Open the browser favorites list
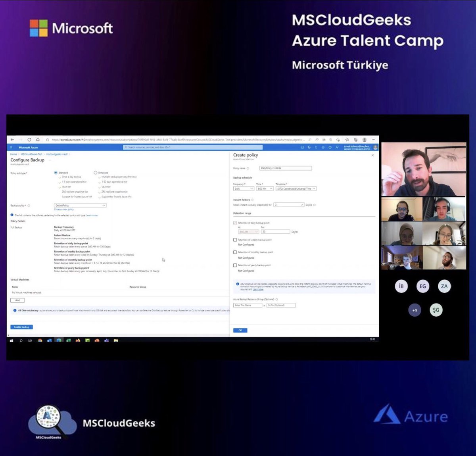Viewport: 476px width, 456px height. [347, 140]
